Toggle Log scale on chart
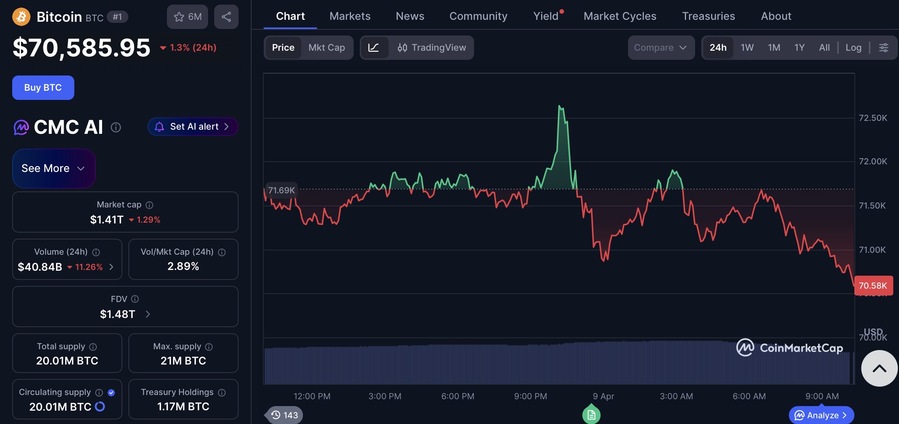Image resolution: width=899 pixels, height=424 pixels. pyautogui.click(x=853, y=47)
